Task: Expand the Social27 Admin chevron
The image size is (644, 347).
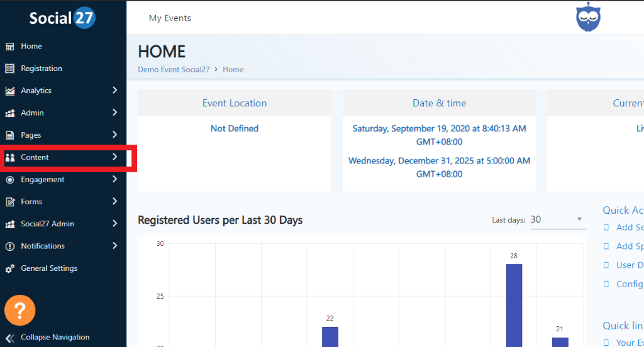Action: 114,224
